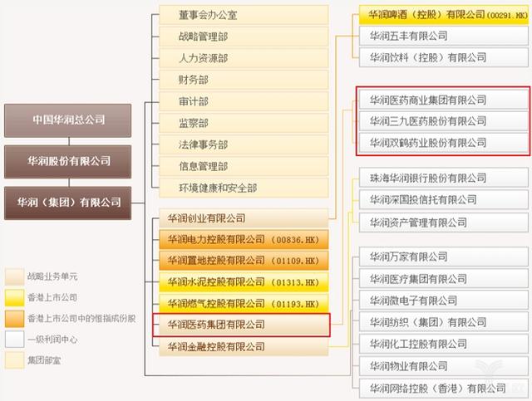Screen dimensions: 532x401
Task: Click the 战略业务单元 legend swatch
Action: point(15,276)
